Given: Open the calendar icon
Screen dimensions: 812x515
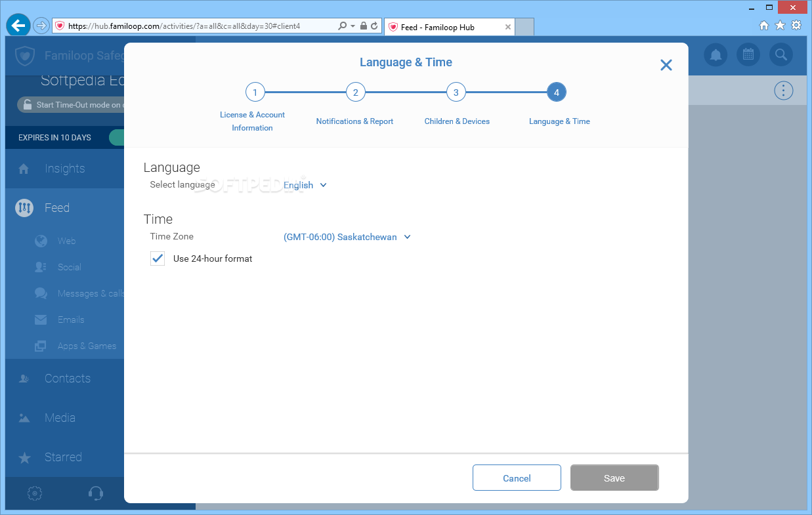Looking at the screenshot, I should (748, 54).
